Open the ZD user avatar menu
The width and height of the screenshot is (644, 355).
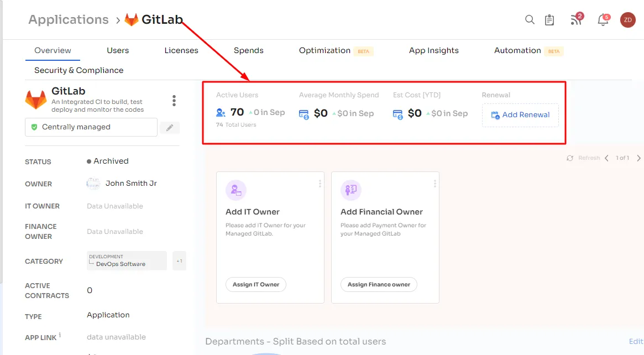coord(627,20)
